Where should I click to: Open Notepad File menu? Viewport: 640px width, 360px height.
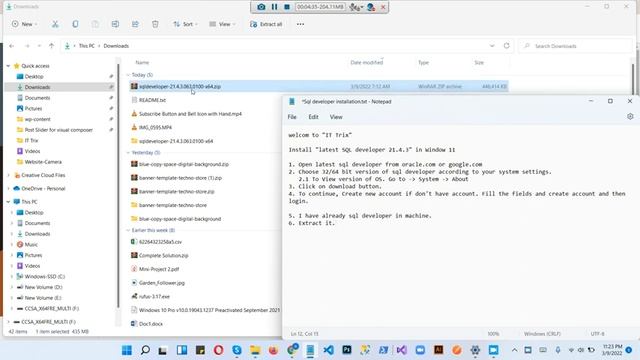coord(292,117)
